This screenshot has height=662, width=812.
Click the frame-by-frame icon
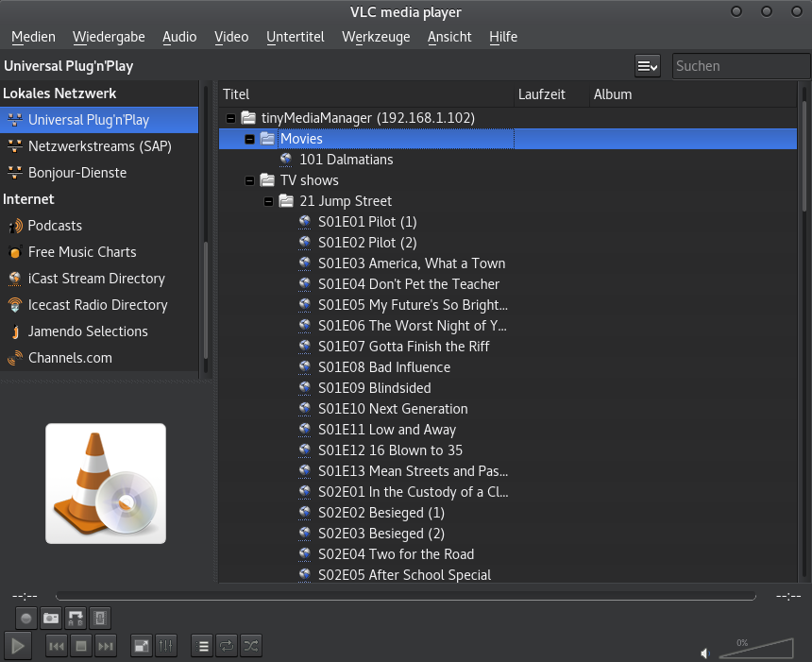[101, 618]
